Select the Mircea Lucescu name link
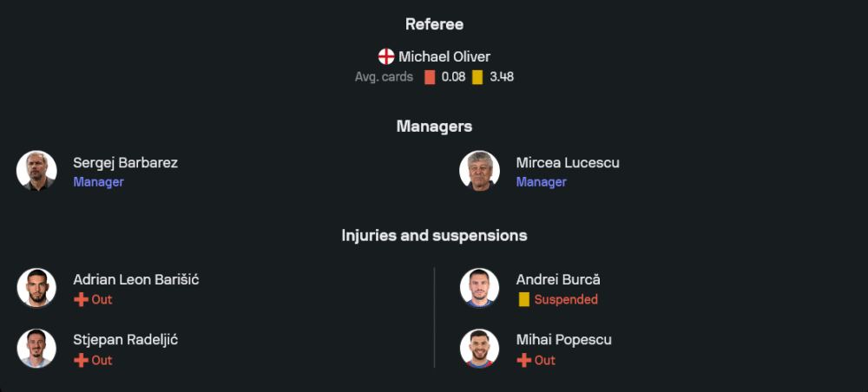This screenshot has width=868, height=392. (x=568, y=163)
